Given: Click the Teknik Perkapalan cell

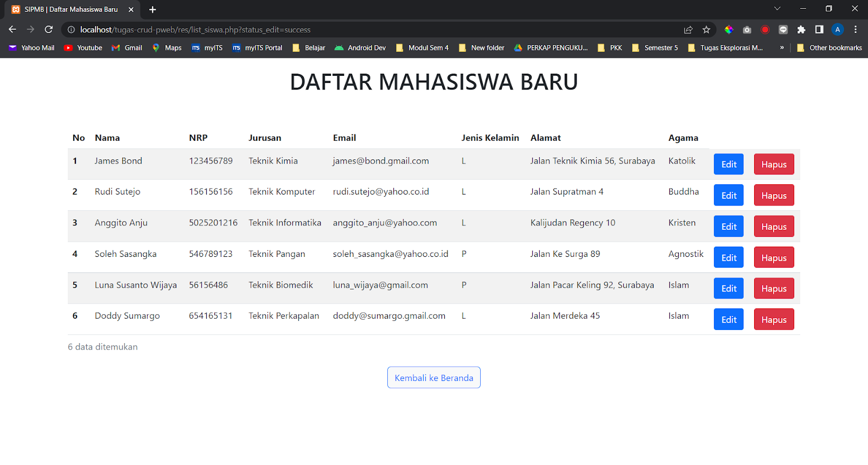Looking at the screenshot, I should coord(284,316).
